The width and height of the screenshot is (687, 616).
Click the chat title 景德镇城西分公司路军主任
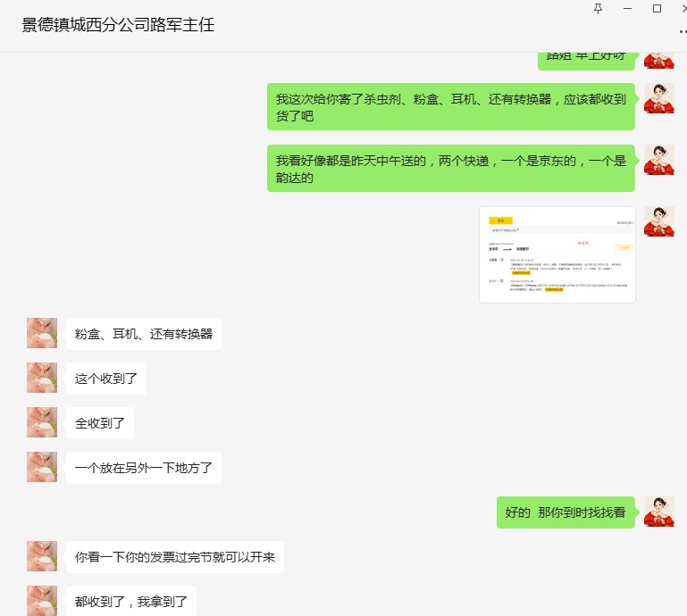point(118,24)
